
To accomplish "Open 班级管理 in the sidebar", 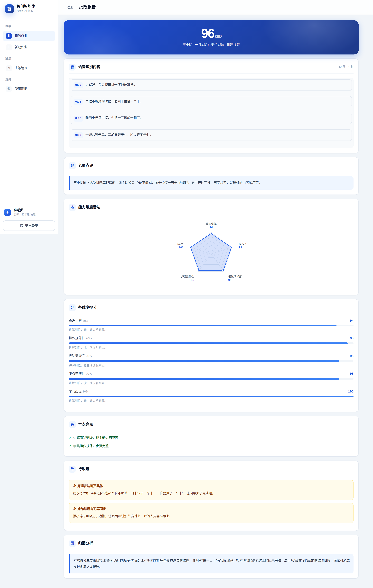I will pyautogui.click(x=29, y=68).
